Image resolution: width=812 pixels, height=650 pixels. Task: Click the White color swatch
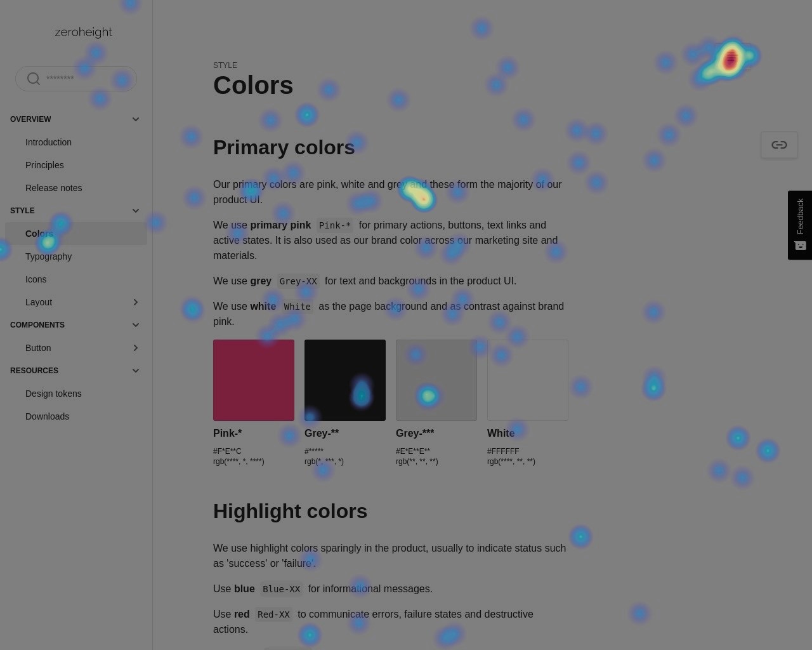(527, 380)
